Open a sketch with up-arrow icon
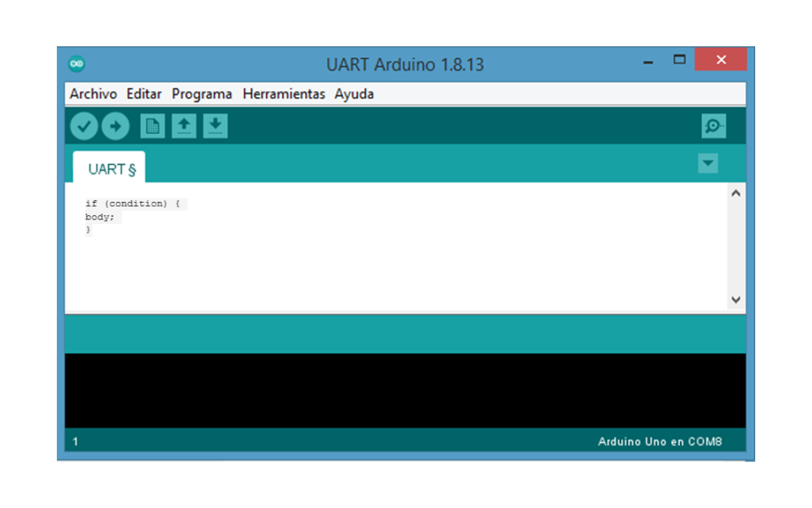Screen dimensions: 812x508 click(184, 126)
